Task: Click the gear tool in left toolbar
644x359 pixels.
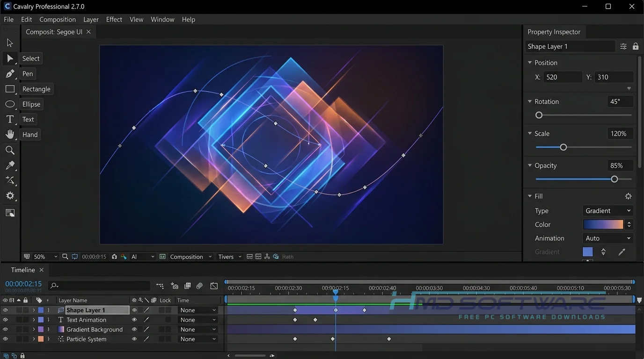Action: pyautogui.click(x=10, y=196)
